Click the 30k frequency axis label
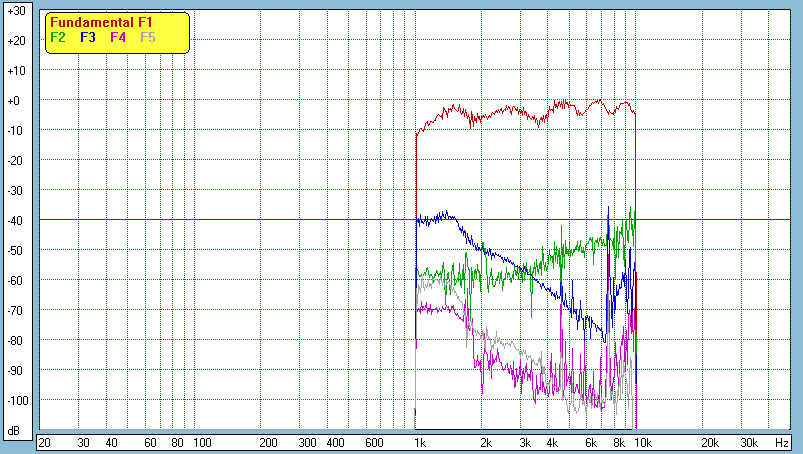The width and height of the screenshot is (803, 454). click(x=748, y=442)
